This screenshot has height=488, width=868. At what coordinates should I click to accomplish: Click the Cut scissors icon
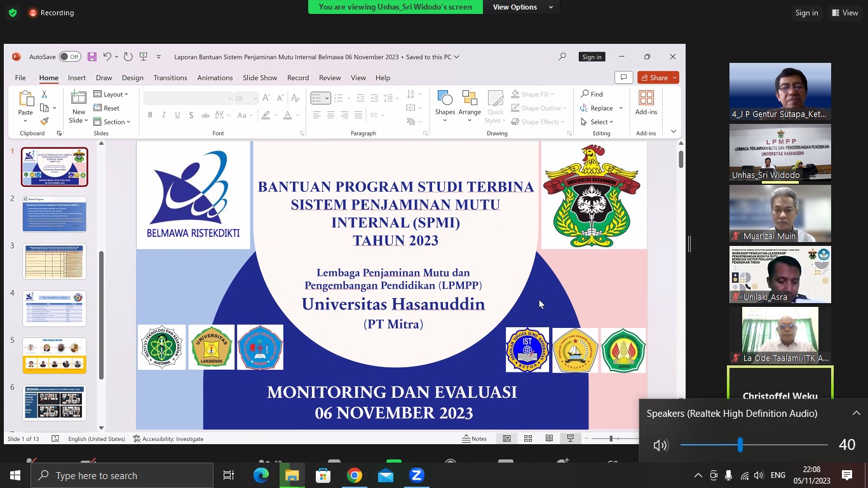44,94
